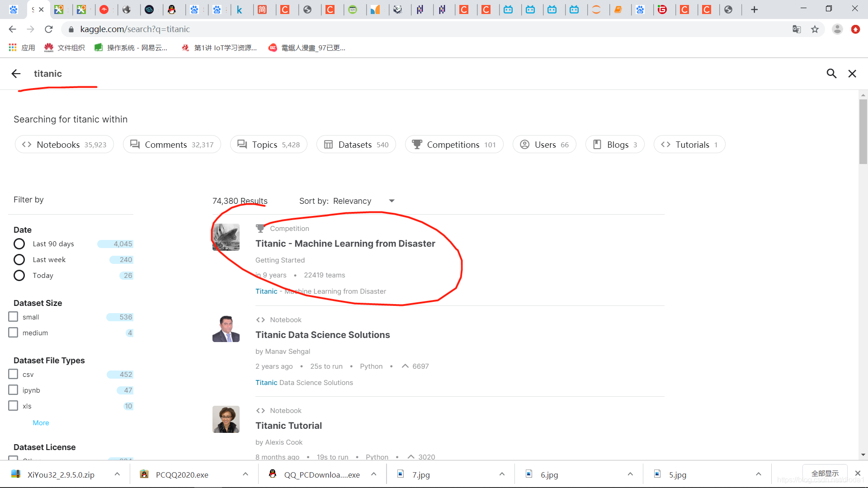Screen dimensions: 868x488
Task: Open a new browser tab with plus icon
Action: 754,9
